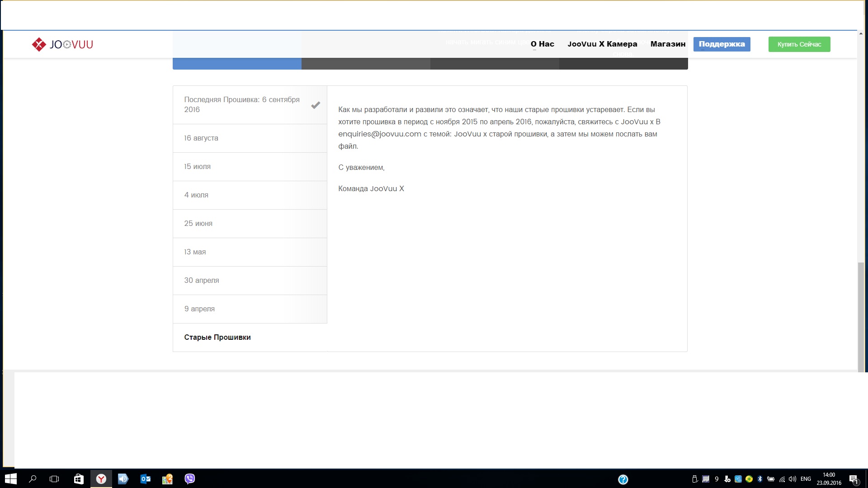
Task: Open Outlook from the taskbar
Action: 146,479
